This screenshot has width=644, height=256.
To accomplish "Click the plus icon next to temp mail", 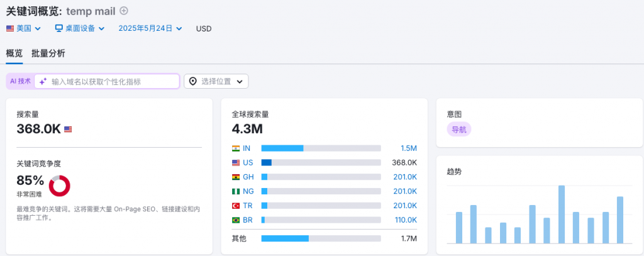I will [124, 11].
